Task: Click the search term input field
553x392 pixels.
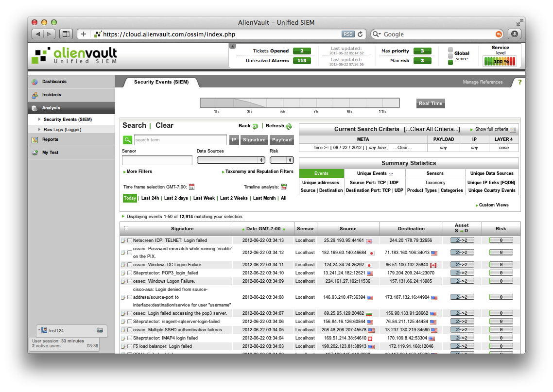Action: 180,140
